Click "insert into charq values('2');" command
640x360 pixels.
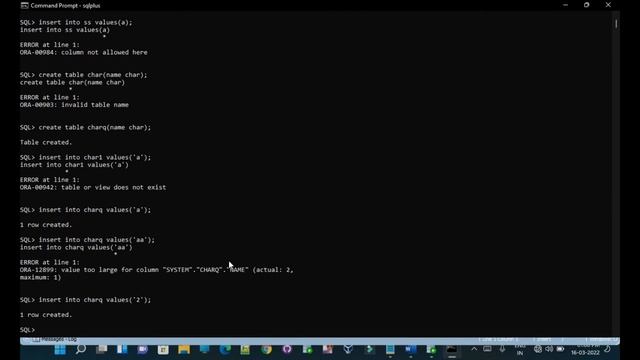tap(95, 300)
